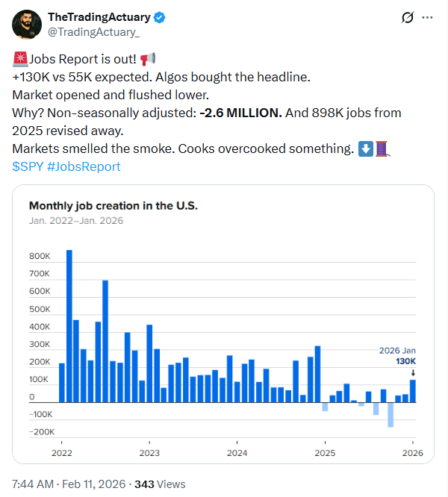Screen dimensions: 448x497
Task: Click the 130K annotation for Jan 2026
Action: point(405,361)
